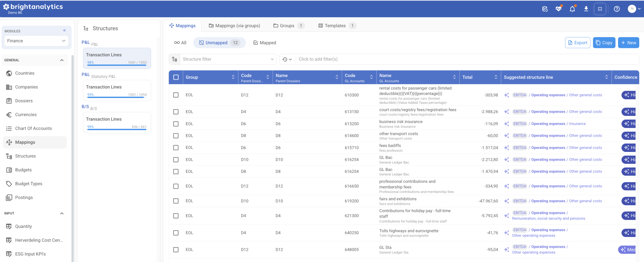
Task: Open Chart Of Accounts list icon
Action: click(9, 128)
